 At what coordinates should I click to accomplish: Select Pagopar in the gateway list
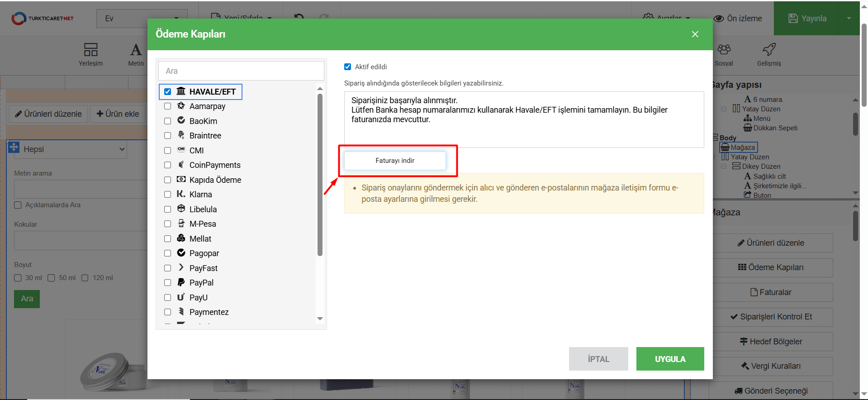[204, 253]
